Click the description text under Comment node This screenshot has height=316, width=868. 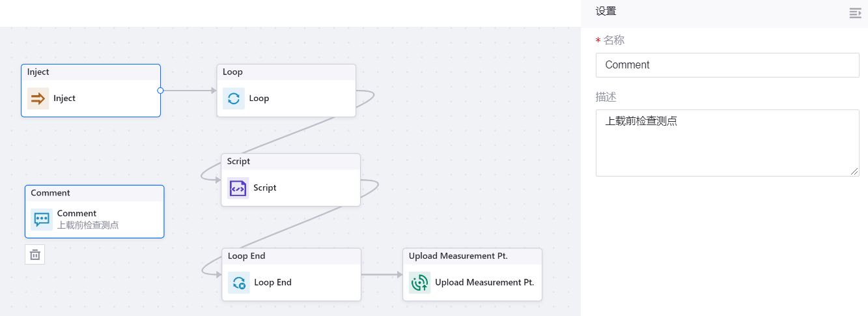(x=88, y=225)
